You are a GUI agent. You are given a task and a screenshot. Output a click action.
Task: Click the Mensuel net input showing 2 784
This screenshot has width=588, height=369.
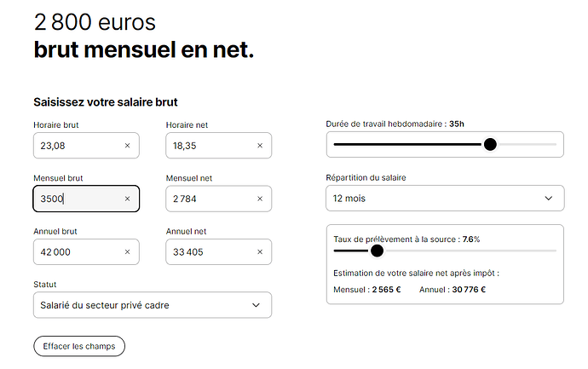[x=209, y=199]
